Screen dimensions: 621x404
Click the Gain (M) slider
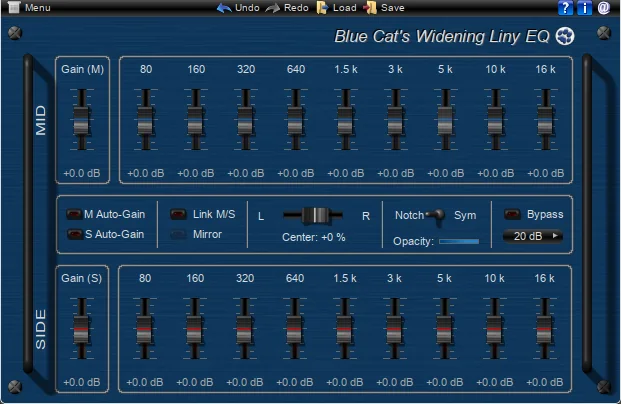coord(82,120)
